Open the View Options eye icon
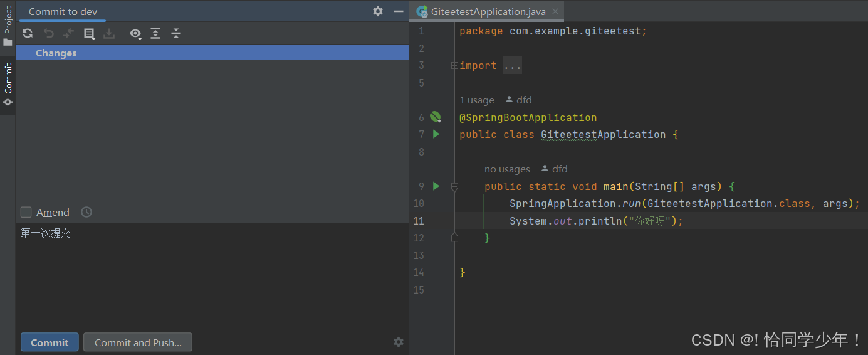The height and width of the screenshot is (355, 868). point(135,34)
